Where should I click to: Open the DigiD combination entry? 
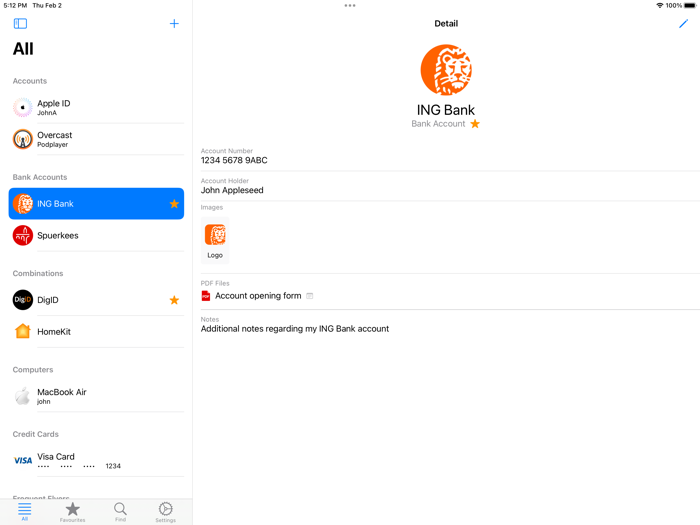[96, 300]
